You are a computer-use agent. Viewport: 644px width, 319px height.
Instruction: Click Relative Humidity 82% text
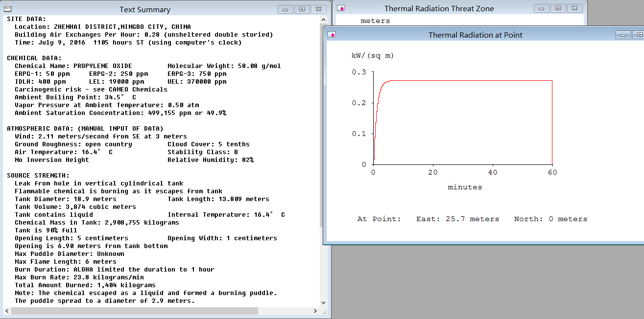point(211,159)
